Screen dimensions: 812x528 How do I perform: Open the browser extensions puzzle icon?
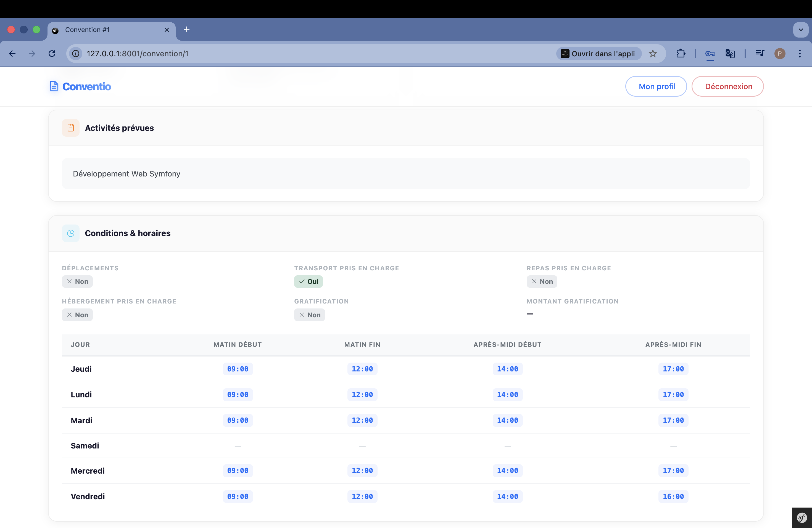click(680, 54)
